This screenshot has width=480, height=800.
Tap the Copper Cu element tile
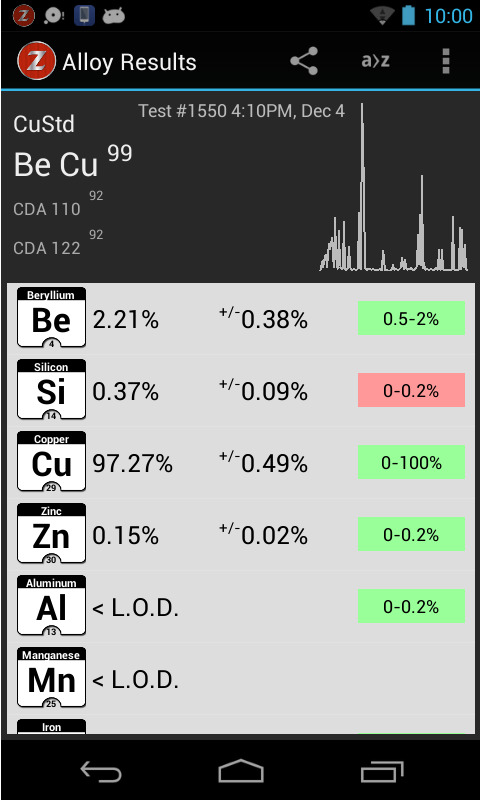pos(51,461)
